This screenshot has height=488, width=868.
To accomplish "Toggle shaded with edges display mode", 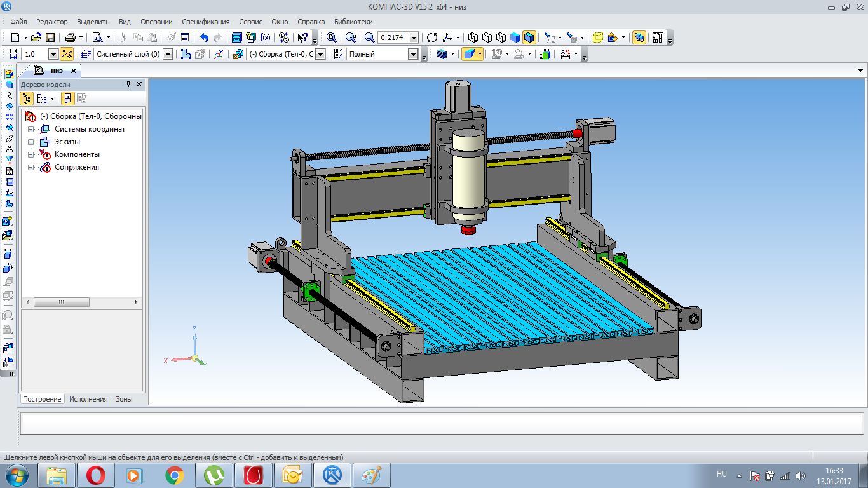I will click(529, 37).
